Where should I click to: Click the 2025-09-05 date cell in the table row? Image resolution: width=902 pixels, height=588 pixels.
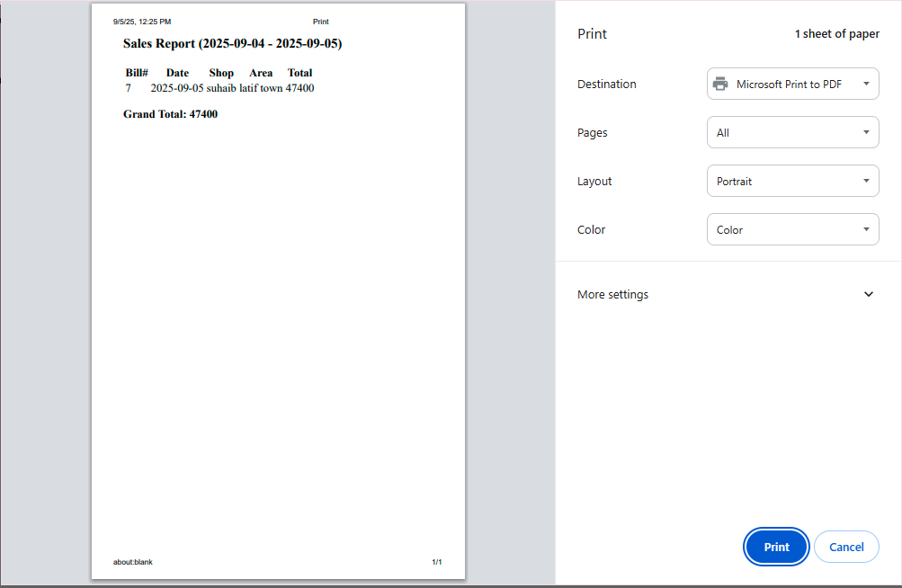click(177, 88)
